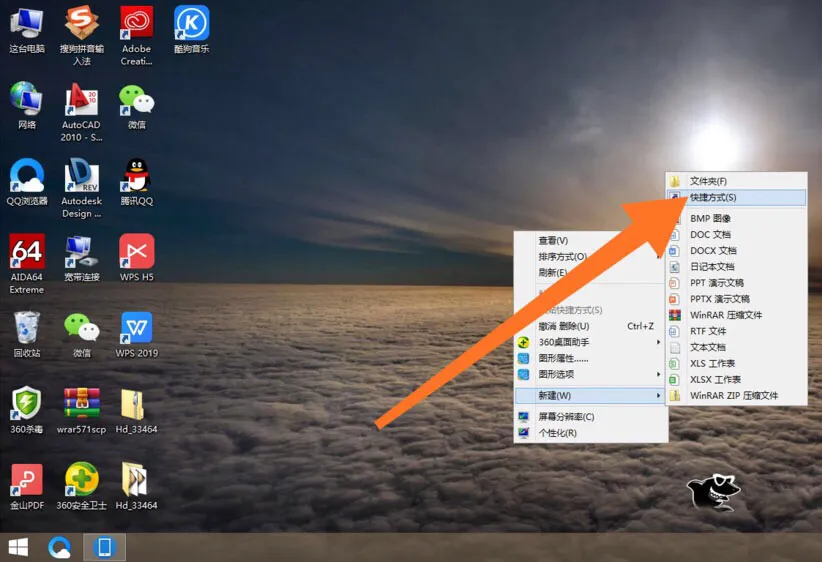Select the 金山PDF desktop icon

(27, 487)
